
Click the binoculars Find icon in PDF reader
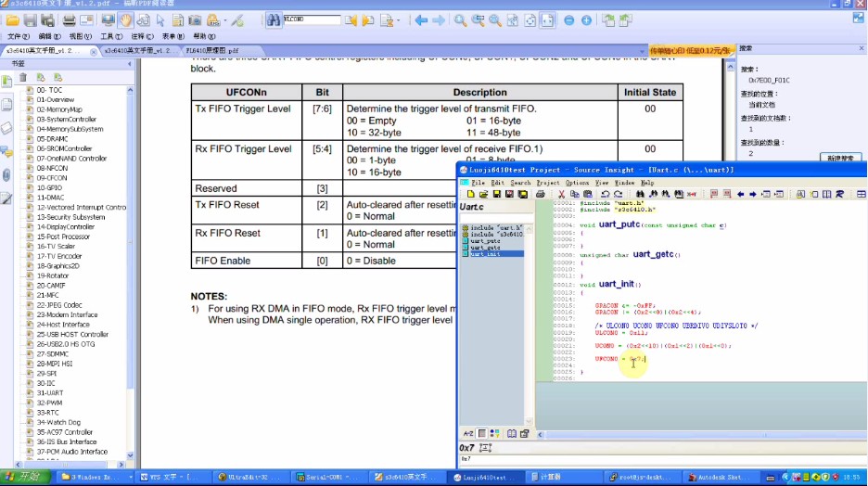pos(274,20)
